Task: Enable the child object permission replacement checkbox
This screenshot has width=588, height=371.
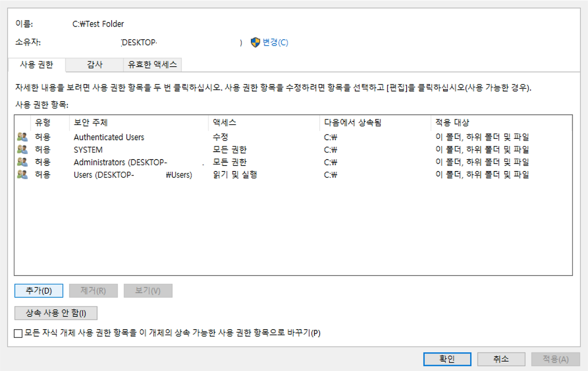Action: click(17, 333)
